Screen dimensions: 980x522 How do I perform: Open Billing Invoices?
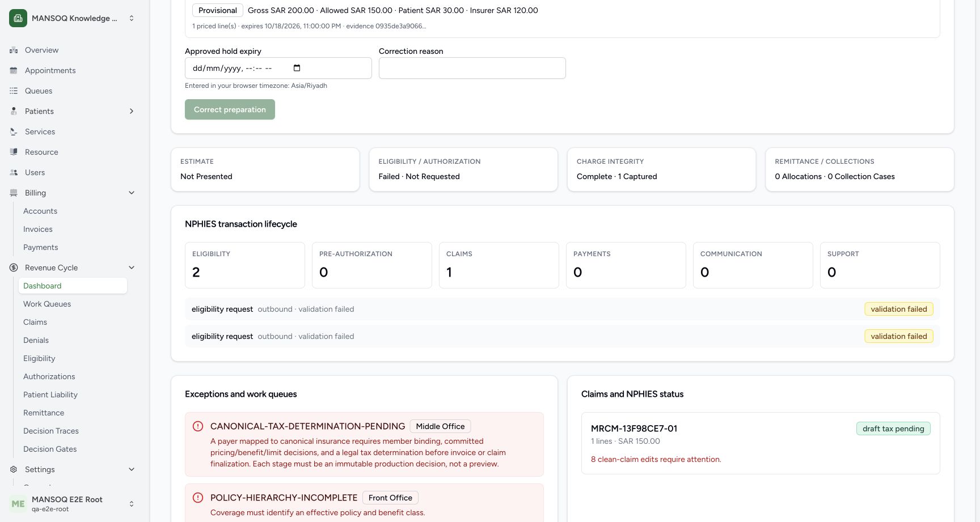click(73, 229)
